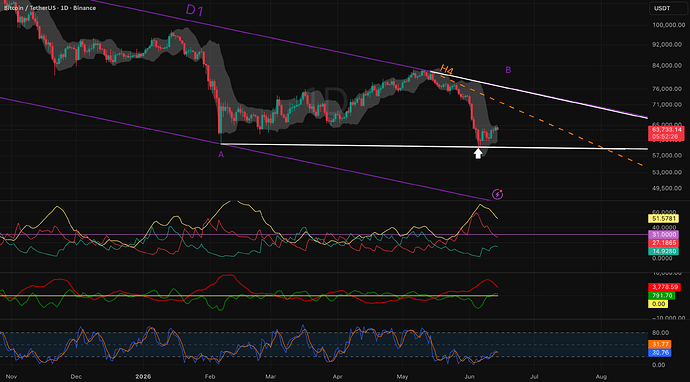
Task: Click the May date on time axis
Action: click(x=402, y=377)
